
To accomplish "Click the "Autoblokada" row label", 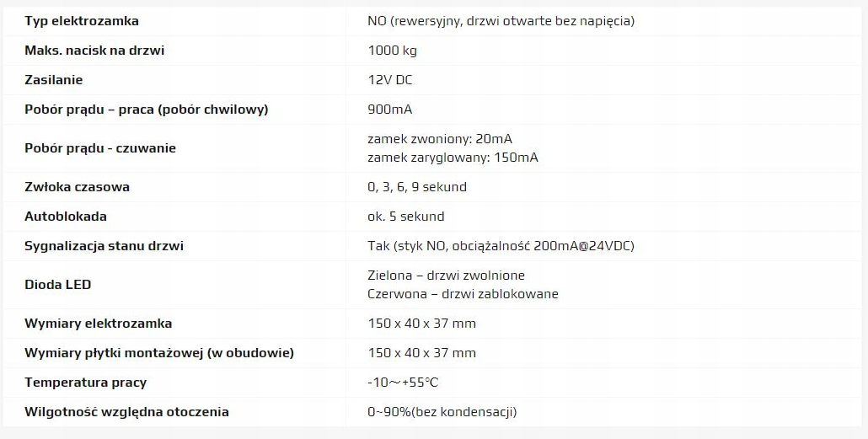I will [66, 217].
